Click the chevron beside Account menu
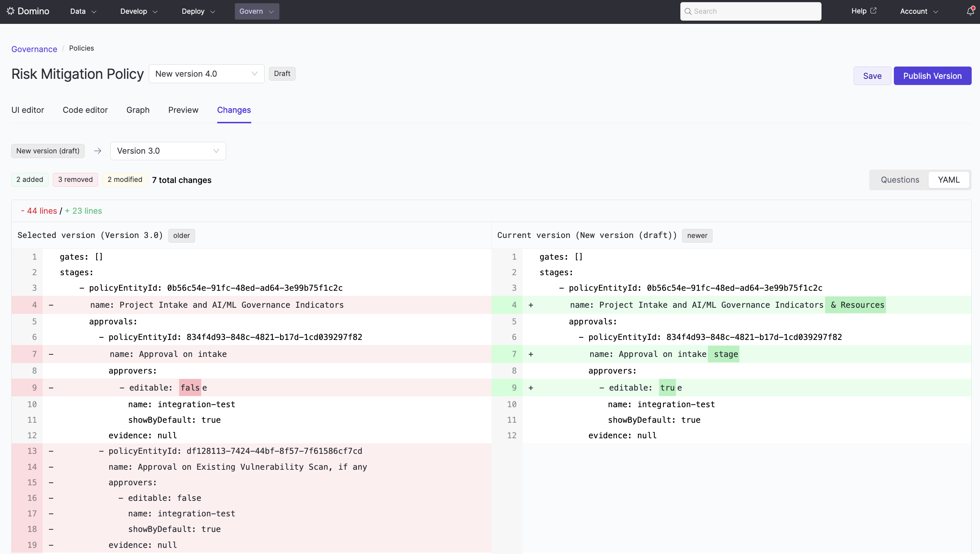 pos(935,12)
